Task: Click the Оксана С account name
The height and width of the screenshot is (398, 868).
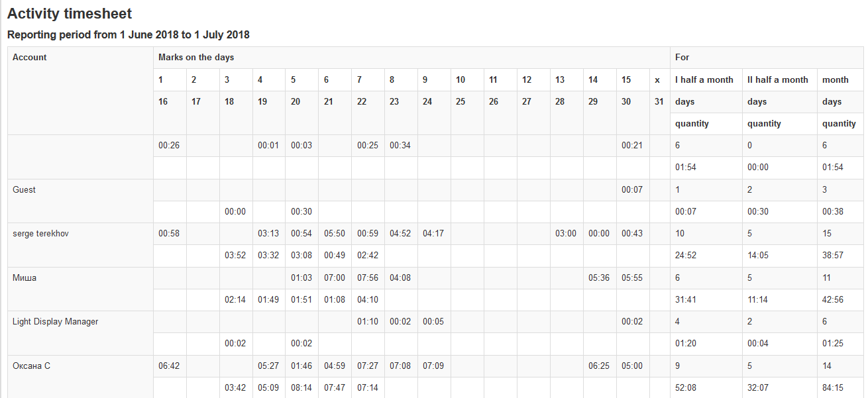Action: pyautogui.click(x=31, y=366)
